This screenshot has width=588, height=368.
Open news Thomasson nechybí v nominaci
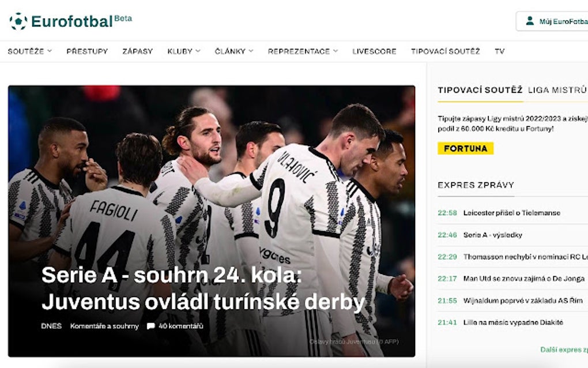click(x=525, y=257)
